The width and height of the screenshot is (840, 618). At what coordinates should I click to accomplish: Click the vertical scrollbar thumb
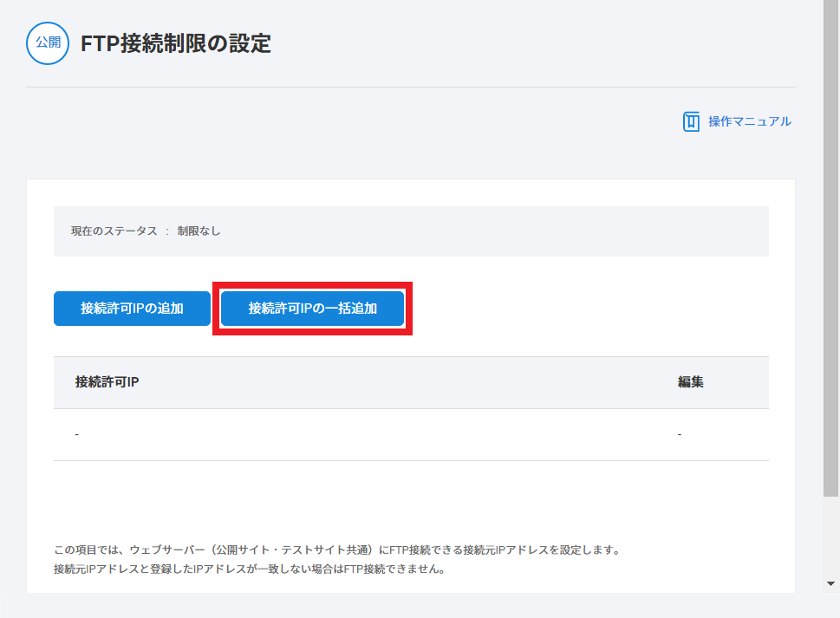tap(830, 243)
